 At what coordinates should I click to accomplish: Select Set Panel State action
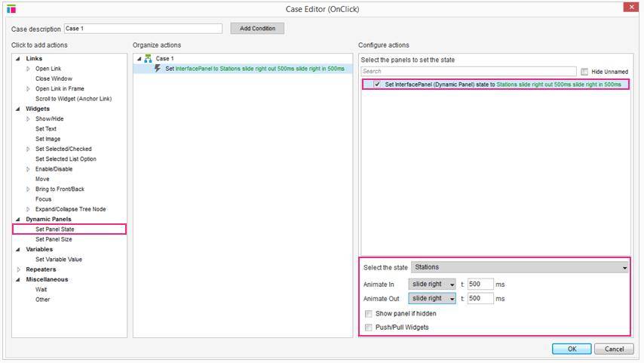point(55,229)
